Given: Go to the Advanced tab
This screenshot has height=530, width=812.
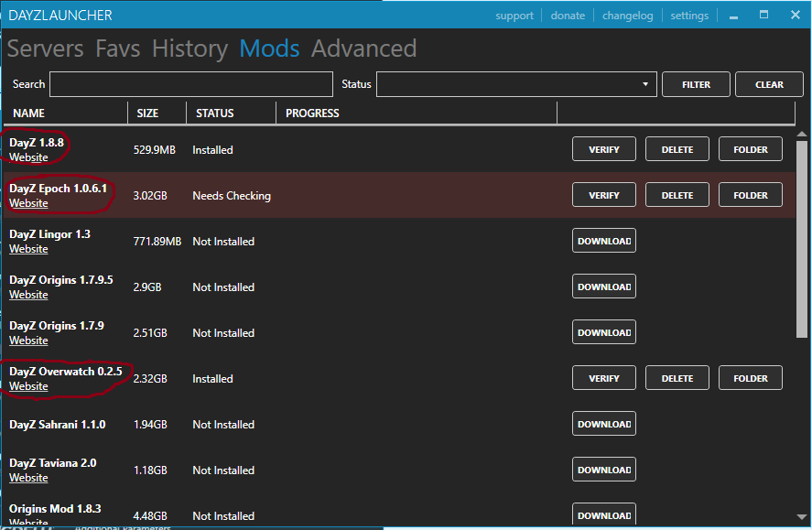Looking at the screenshot, I should pos(363,49).
